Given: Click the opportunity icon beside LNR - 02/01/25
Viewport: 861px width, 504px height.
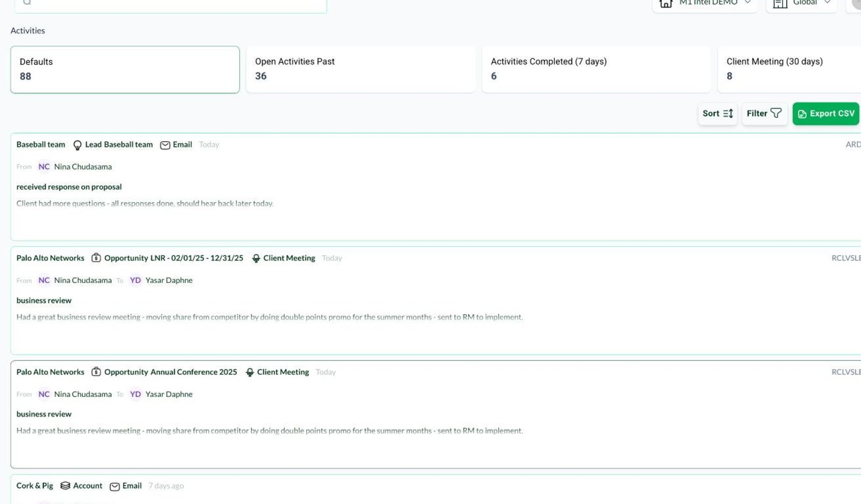Looking at the screenshot, I should [96, 258].
